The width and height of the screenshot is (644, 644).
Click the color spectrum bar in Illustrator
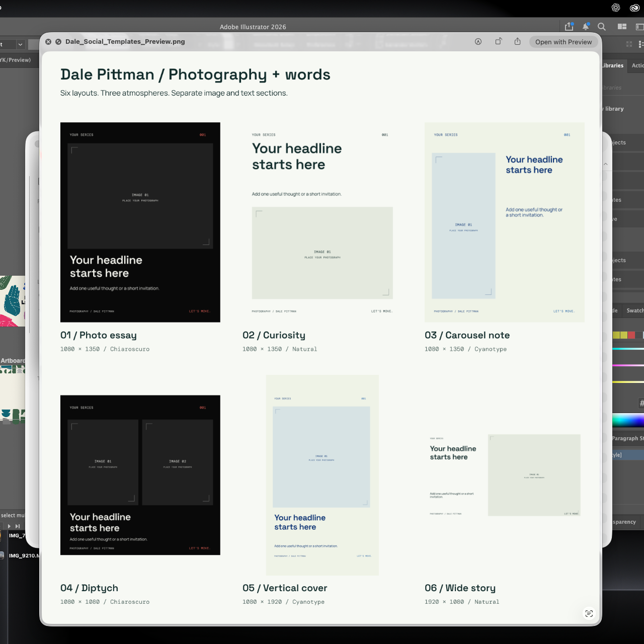pos(628,421)
